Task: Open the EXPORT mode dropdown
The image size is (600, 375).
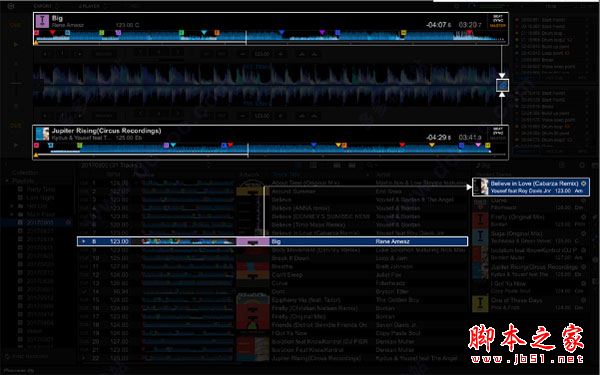Action: 47,6
